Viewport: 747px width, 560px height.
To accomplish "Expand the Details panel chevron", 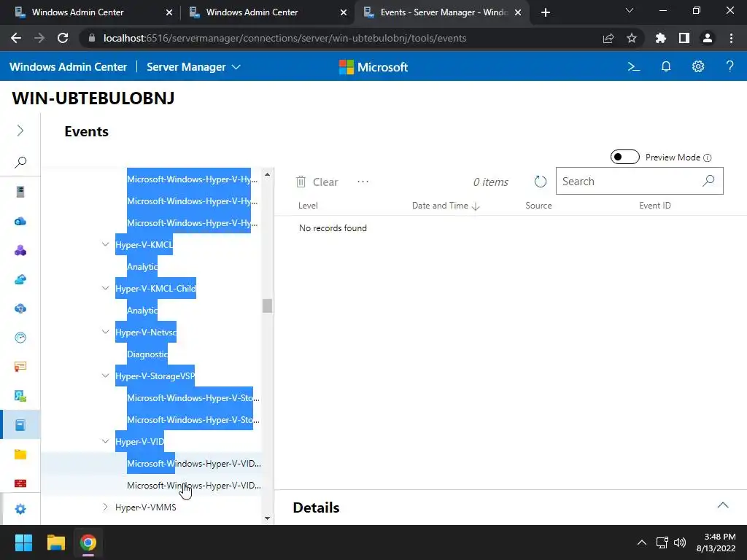I will point(723,505).
